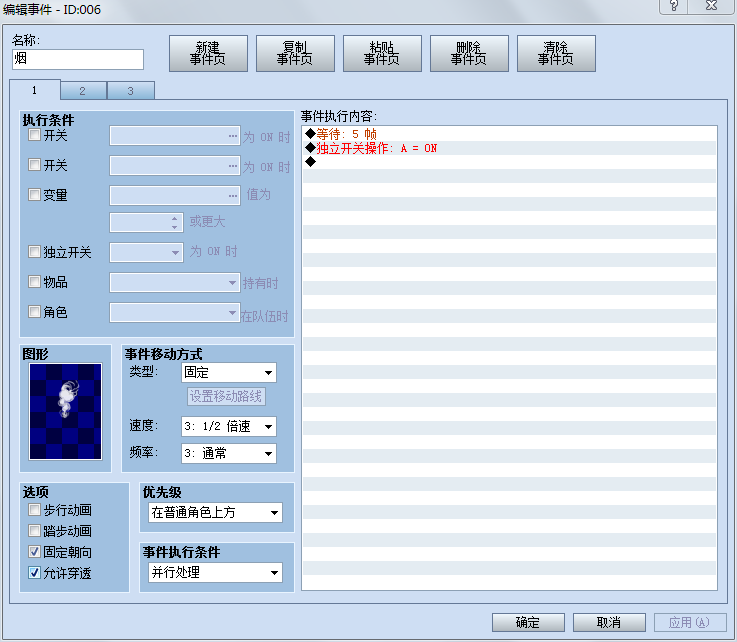Expand the 优先级 priority dropdown
737x642 pixels.
[x=215, y=512]
